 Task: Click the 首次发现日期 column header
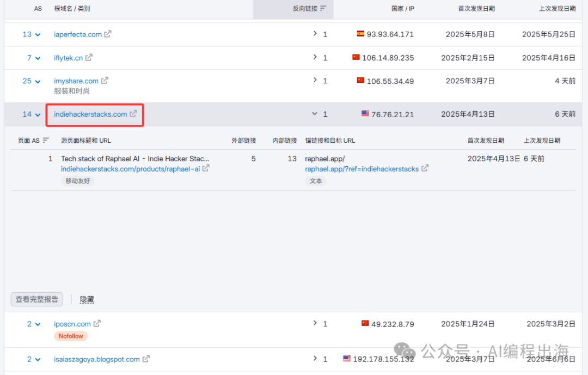point(476,9)
